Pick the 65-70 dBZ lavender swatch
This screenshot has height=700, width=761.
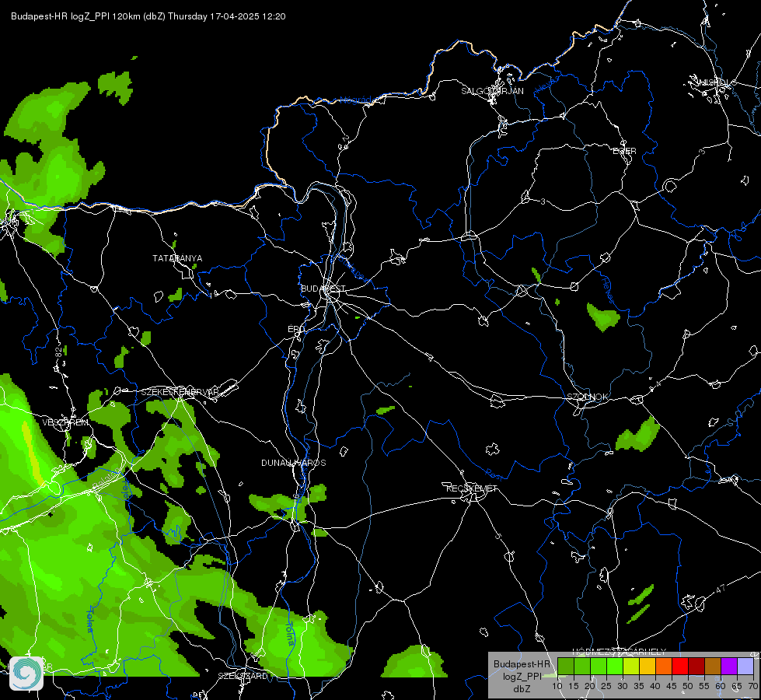coord(745,667)
